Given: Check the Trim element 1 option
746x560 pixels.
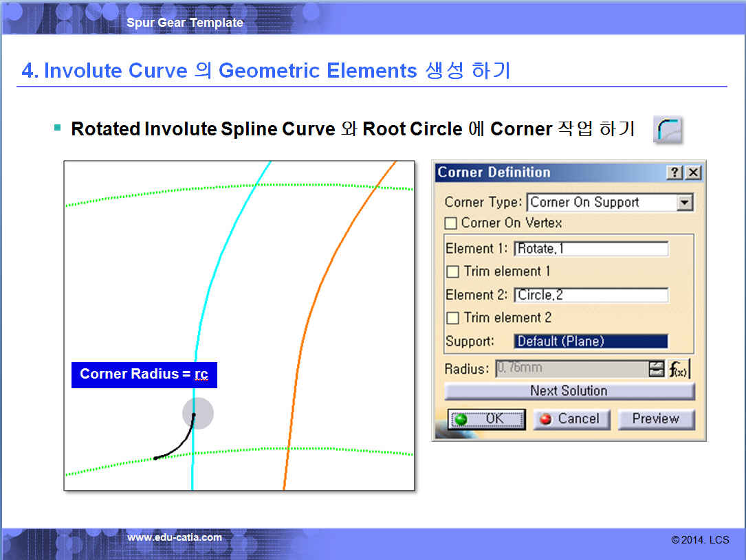Looking at the screenshot, I should point(452,271).
